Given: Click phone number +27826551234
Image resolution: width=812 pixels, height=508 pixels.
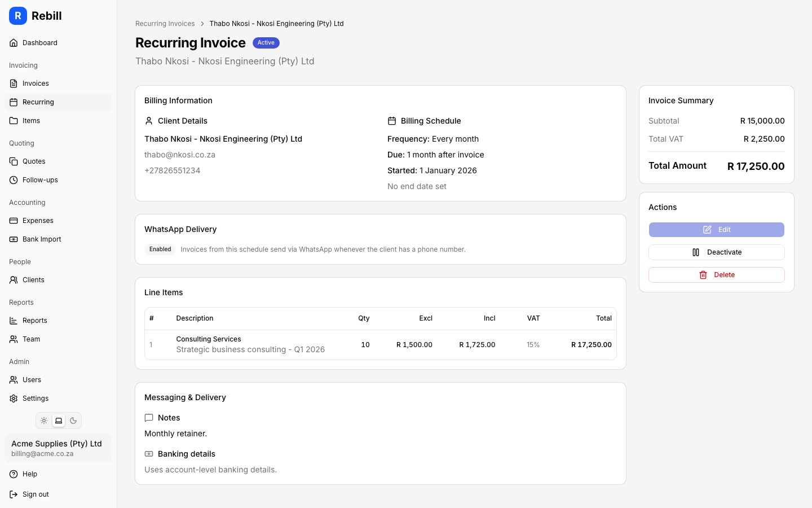Looking at the screenshot, I should coord(172,170).
